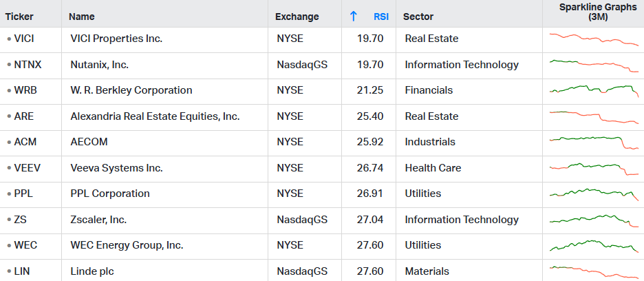
Task: Sort by the Name column header
Action: [x=83, y=17]
